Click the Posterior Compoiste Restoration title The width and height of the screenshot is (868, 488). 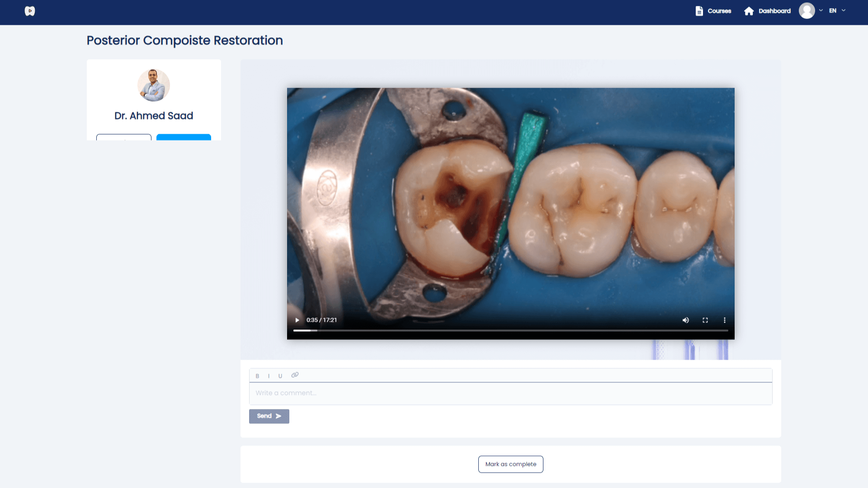pyautogui.click(x=184, y=40)
